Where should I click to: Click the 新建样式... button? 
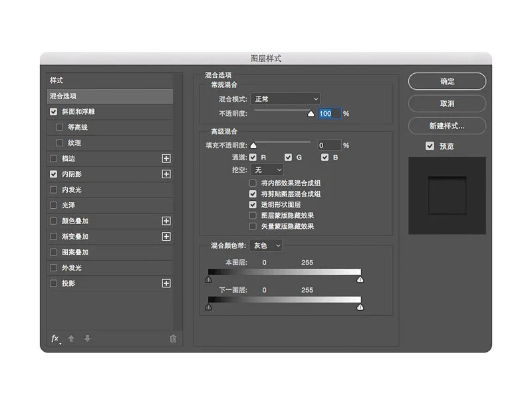pyautogui.click(x=447, y=126)
